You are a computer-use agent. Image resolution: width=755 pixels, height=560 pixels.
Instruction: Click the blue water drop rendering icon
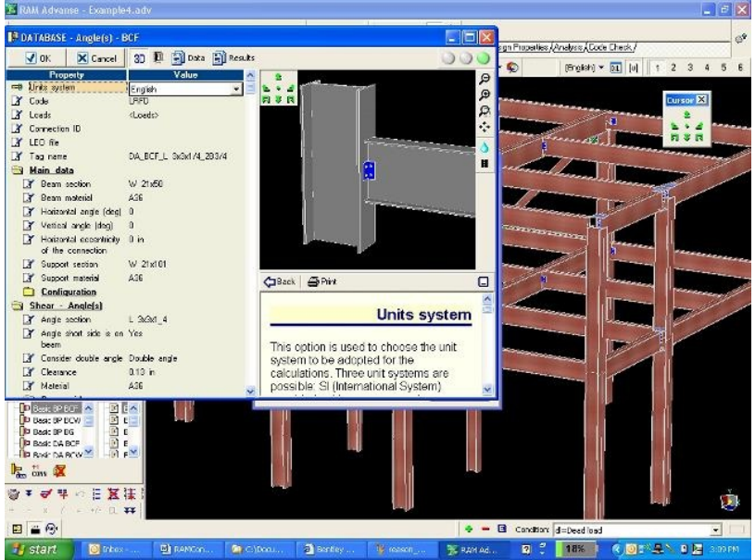(x=484, y=147)
